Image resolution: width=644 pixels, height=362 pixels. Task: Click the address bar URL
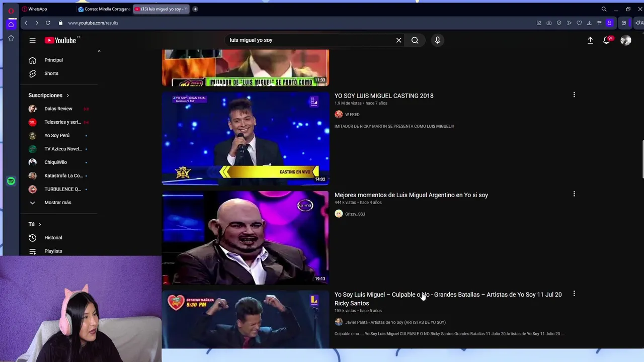tap(93, 23)
